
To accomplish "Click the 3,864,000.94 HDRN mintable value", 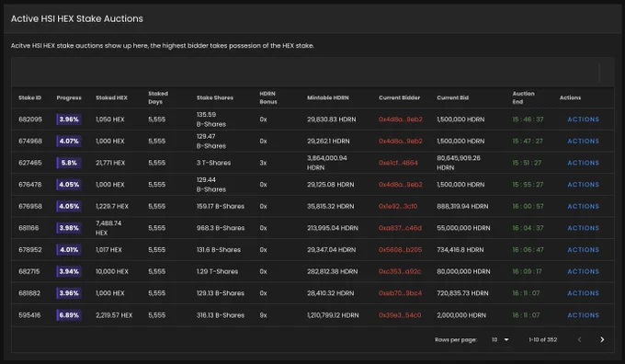I will (327, 163).
